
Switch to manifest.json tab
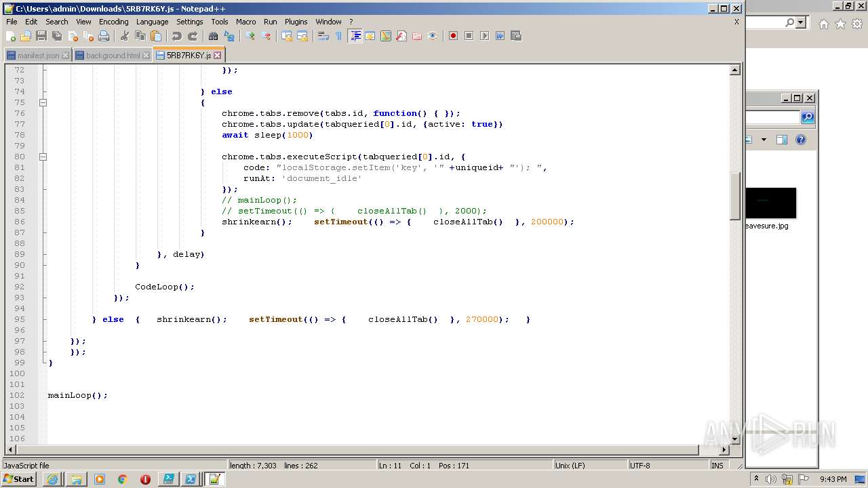click(38, 56)
